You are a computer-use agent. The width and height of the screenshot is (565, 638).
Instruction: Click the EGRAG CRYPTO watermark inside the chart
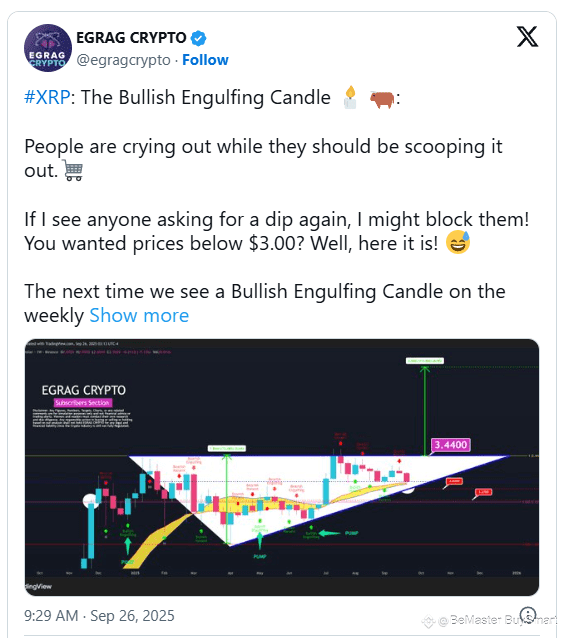tap(84, 390)
